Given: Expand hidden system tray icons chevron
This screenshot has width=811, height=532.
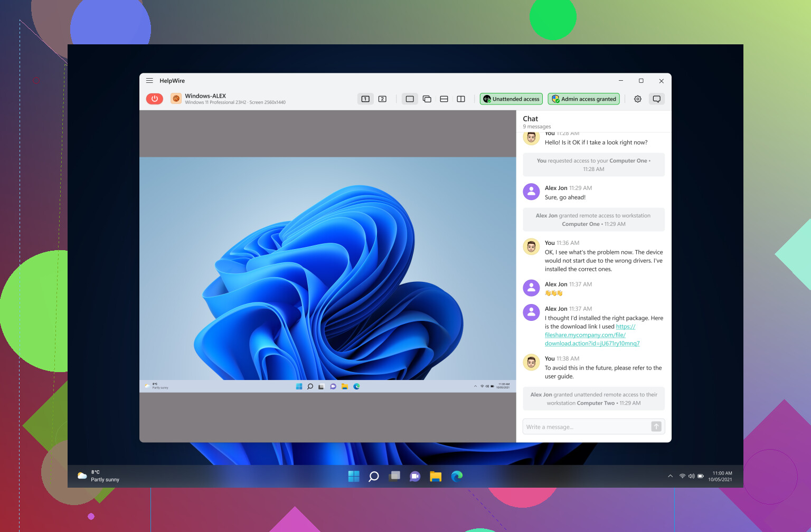Looking at the screenshot, I should (x=671, y=476).
